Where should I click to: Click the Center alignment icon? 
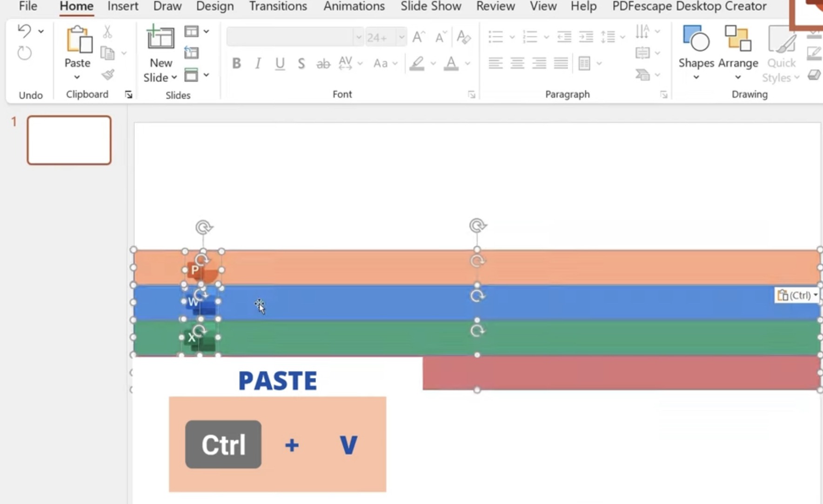(517, 63)
